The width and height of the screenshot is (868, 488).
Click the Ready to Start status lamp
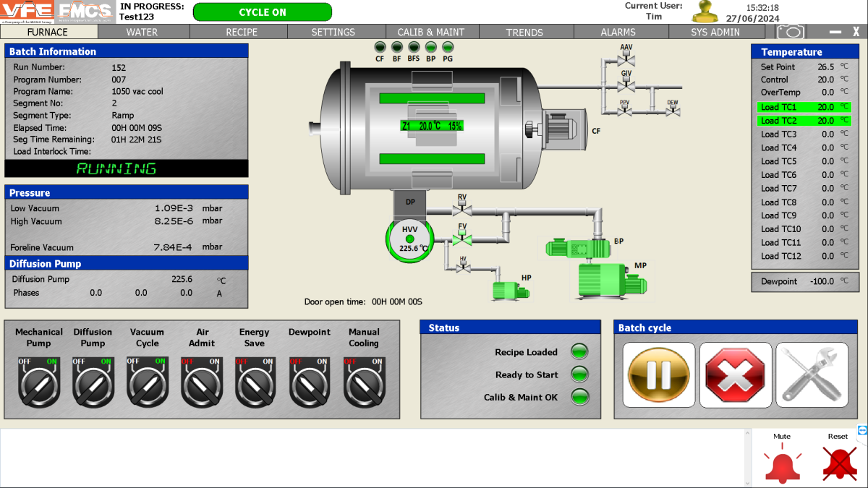point(579,374)
